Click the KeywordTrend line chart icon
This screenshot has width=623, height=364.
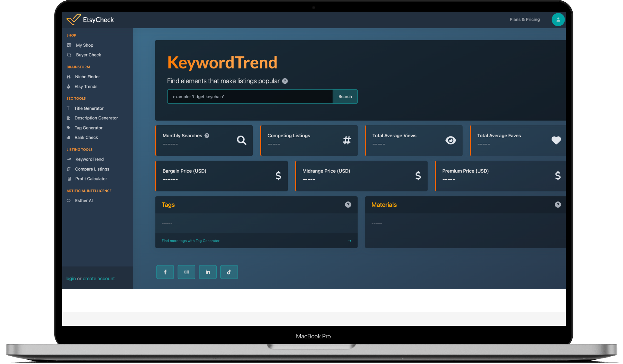pyautogui.click(x=69, y=159)
